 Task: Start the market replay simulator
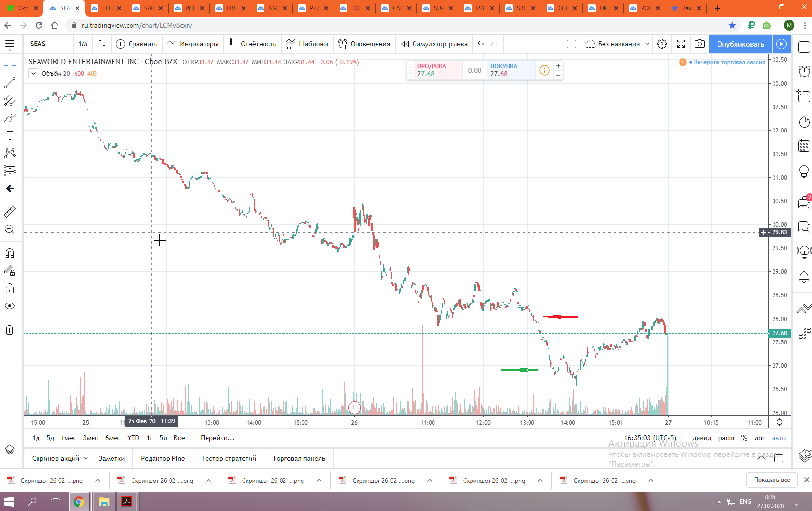(434, 44)
